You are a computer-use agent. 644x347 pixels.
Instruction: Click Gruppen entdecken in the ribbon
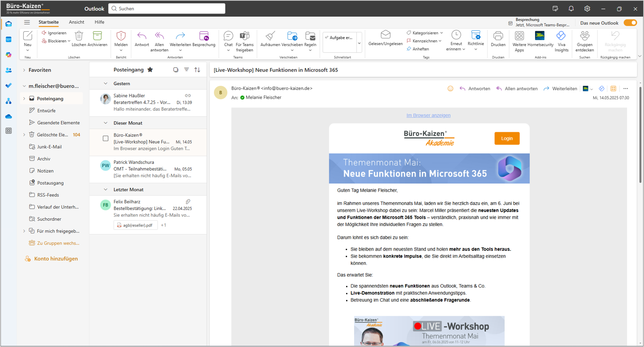click(x=585, y=41)
